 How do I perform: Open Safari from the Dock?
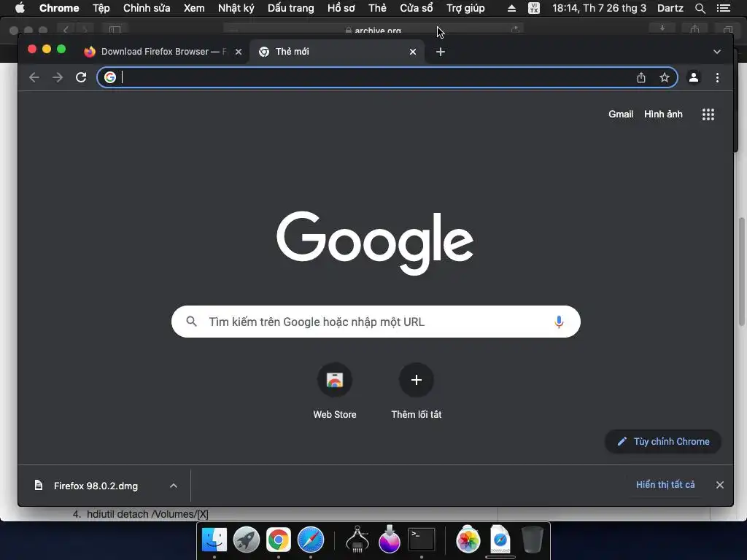311,540
